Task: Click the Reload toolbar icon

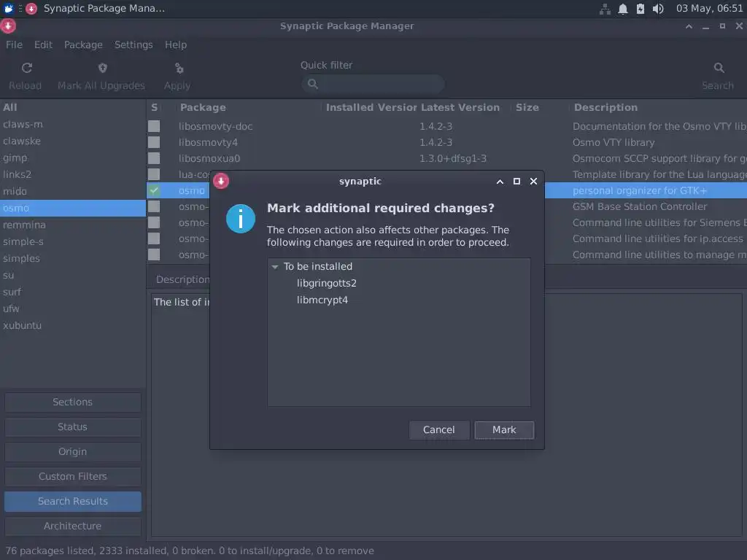Action: tap(27, 68)
